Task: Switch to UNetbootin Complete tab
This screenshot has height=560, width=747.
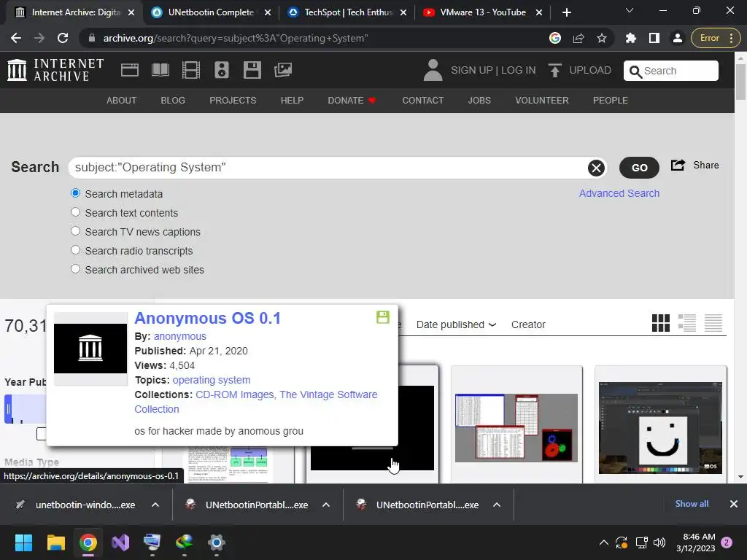Action: 210,12
